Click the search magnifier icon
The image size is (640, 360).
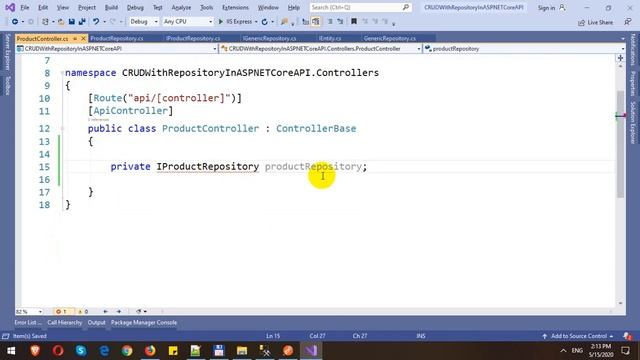(405, 7)
